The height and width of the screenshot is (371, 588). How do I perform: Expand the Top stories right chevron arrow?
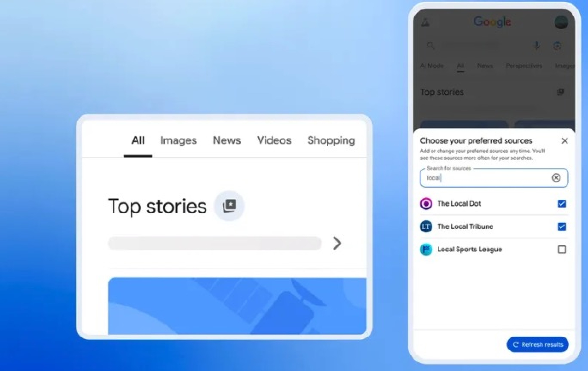coord(337,243)
